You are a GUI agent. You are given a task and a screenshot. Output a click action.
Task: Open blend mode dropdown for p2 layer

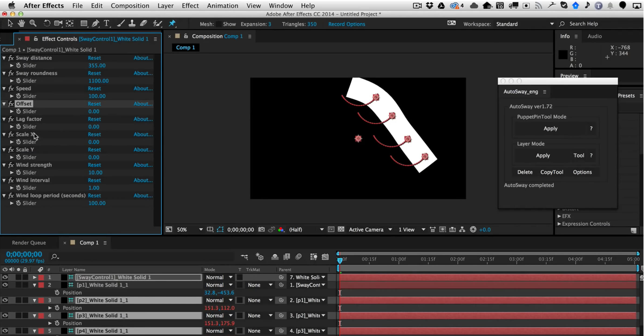pos(219,300)
